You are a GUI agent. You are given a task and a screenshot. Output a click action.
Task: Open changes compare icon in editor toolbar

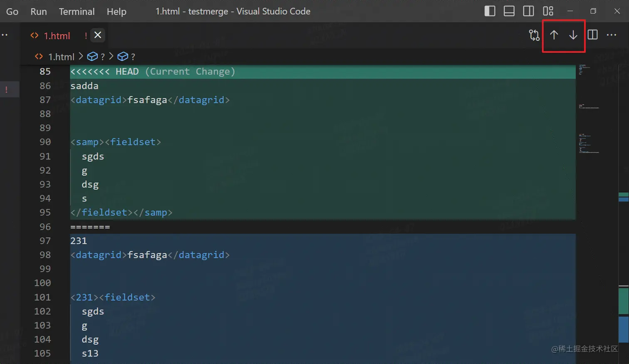[x=534, y=35]
